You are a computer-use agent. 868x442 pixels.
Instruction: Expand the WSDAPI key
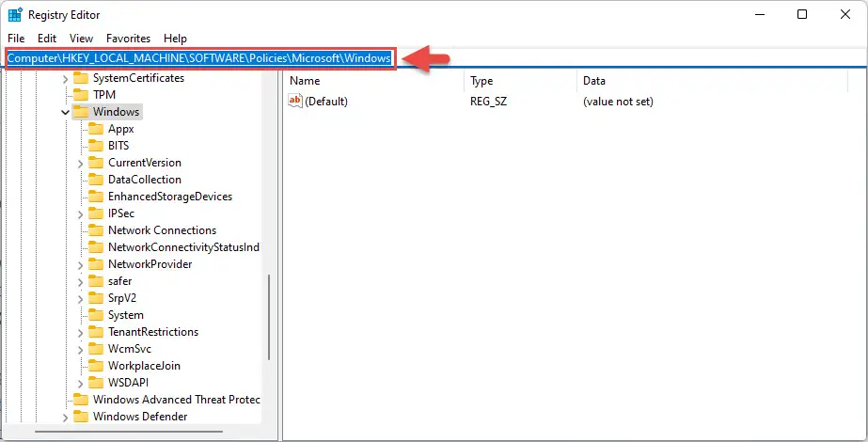[80, 384]
